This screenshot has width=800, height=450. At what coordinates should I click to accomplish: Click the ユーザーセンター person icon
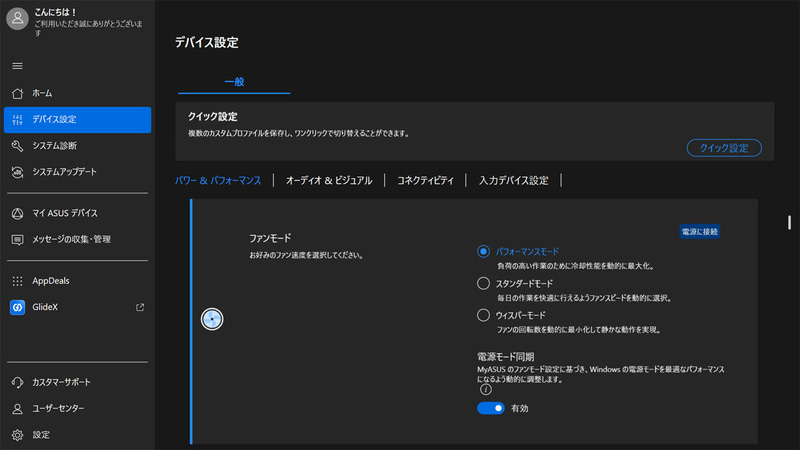point(17,409)
